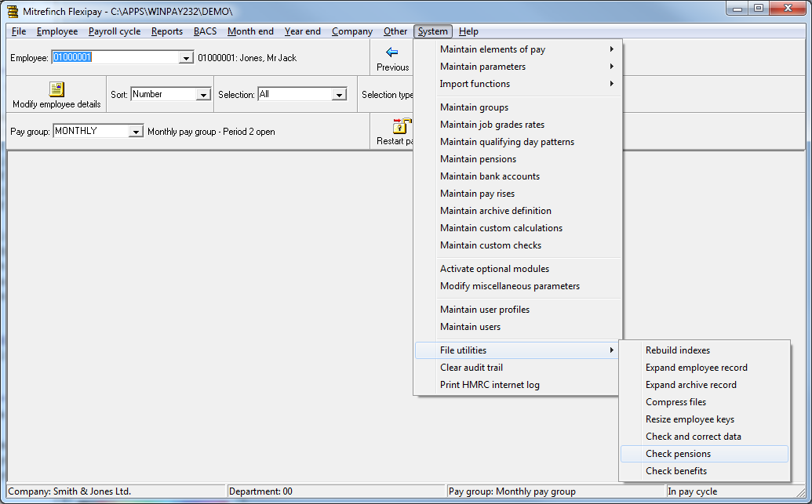Choose Maintain users
Viewport: 812px width, 504px height.
point(518,327)
